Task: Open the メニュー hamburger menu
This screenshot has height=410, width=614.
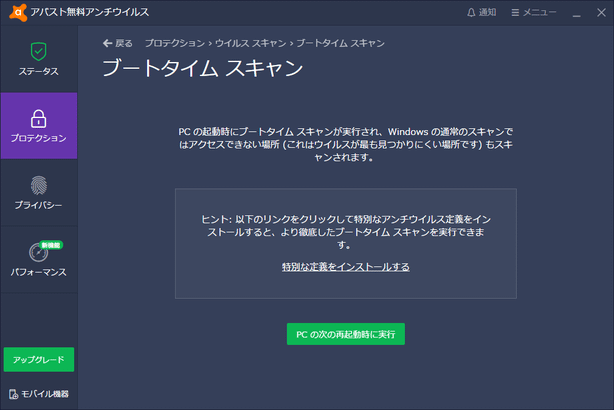Action: point(534,13)
